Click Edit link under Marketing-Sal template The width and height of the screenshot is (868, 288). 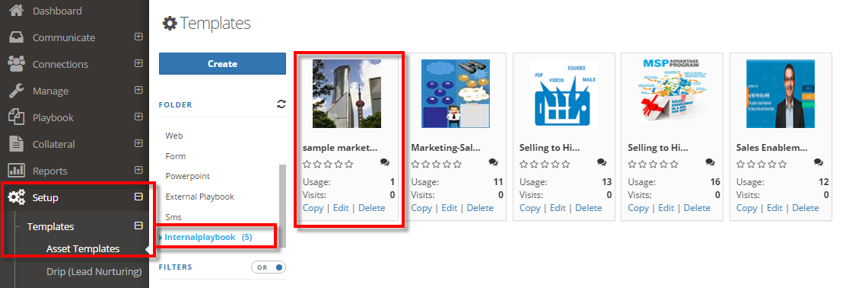(x=449, y=208)
